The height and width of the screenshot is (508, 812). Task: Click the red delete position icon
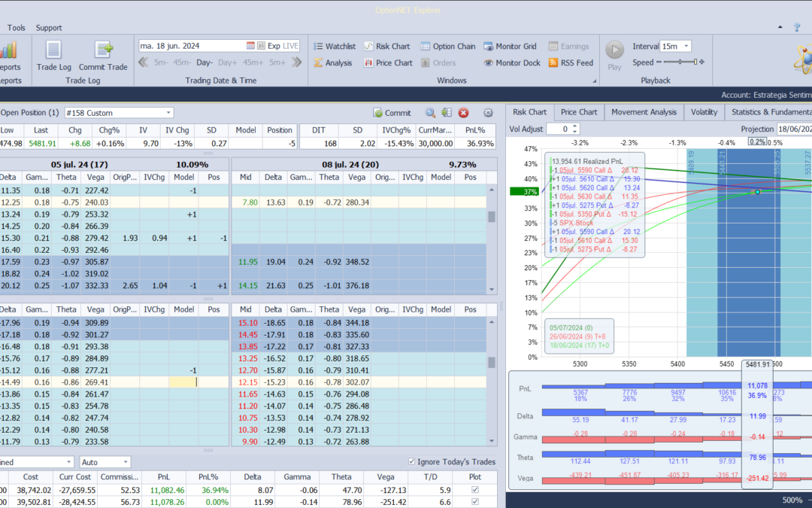coord(464,113)
